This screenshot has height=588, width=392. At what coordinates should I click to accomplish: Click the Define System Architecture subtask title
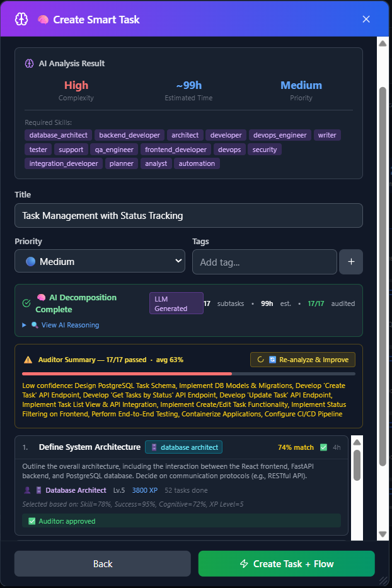[89, 447]
